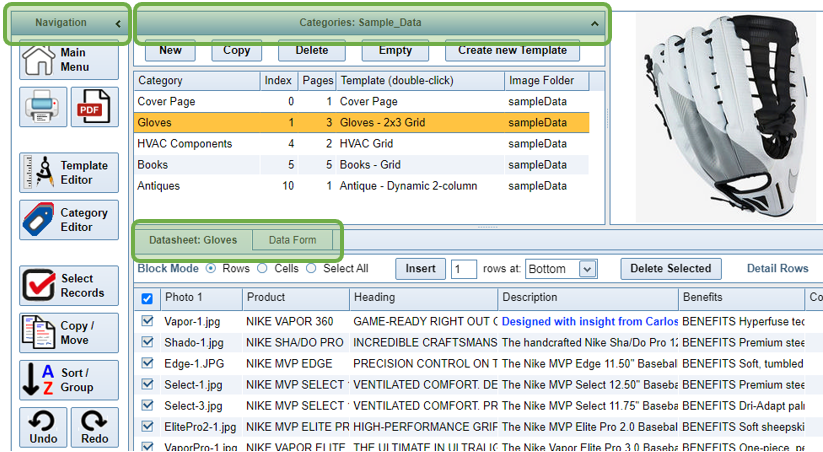Click the Create new Template button
Screen dimensions: 823x452
coord(512,50)
